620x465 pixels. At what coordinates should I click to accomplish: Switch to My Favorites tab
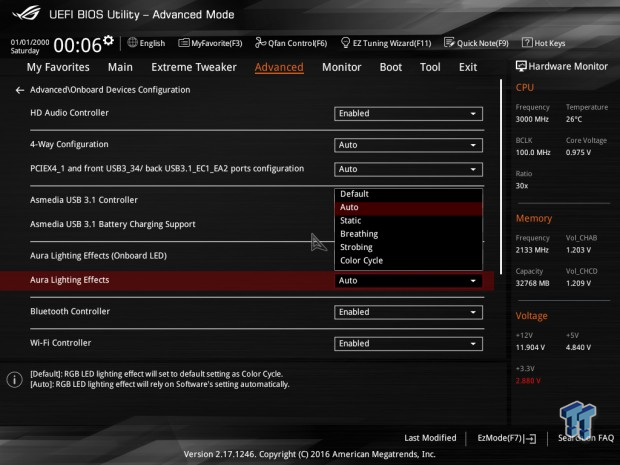pyautogui.click(x=58, y=67)
